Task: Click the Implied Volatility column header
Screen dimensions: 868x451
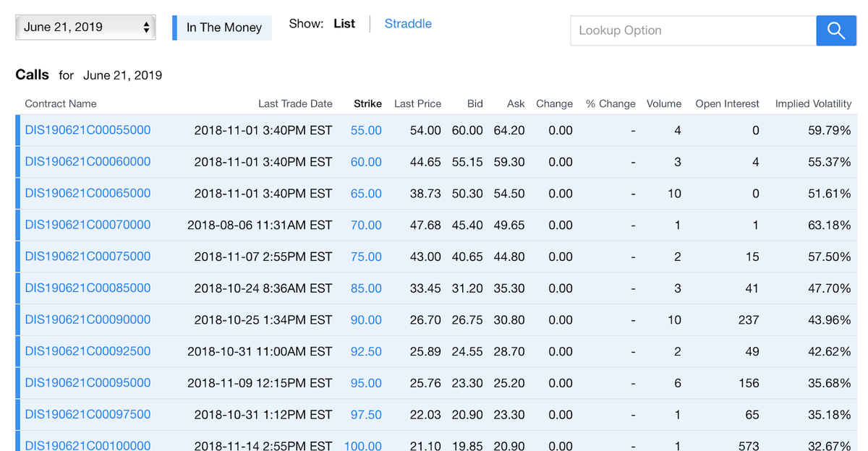Action: 813,103
